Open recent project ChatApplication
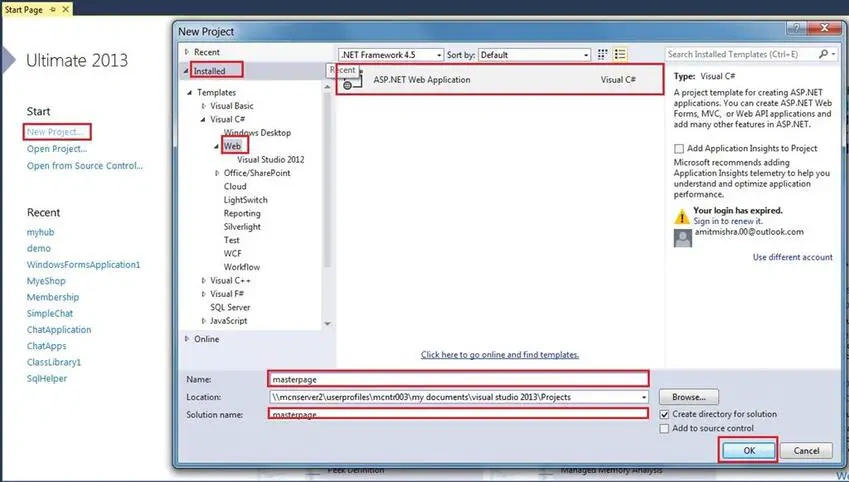This screenshot has width=849, height=482. point(59,330)
